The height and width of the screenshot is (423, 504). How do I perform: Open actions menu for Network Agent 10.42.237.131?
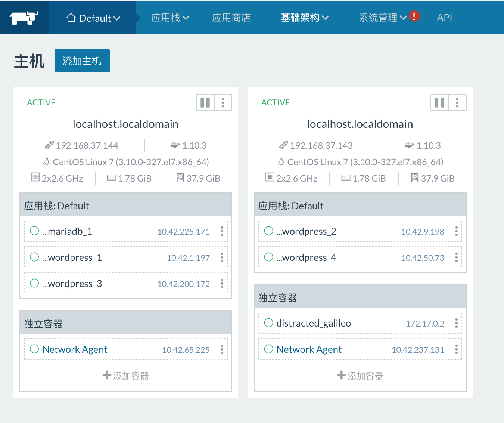(x=457, y=349)
